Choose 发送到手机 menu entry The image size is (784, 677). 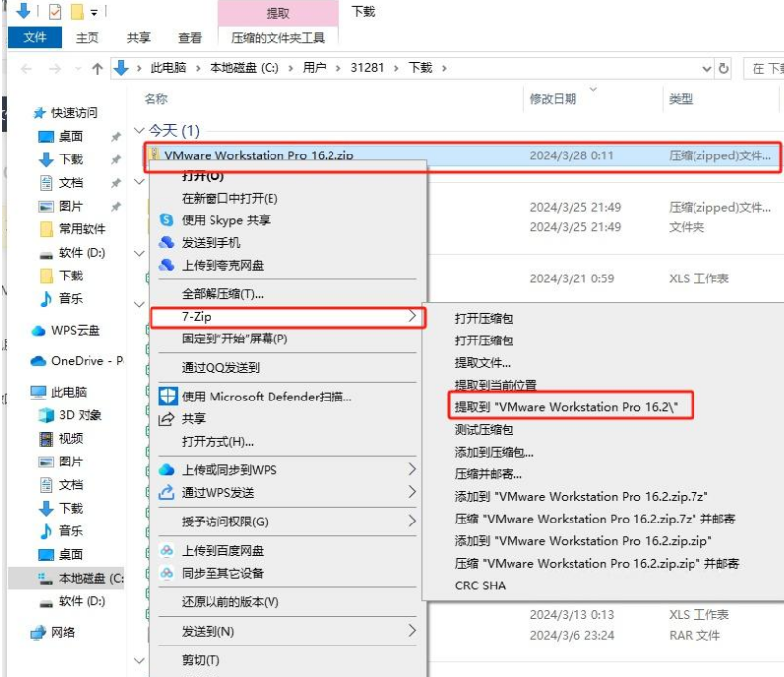tap(288, 243)
